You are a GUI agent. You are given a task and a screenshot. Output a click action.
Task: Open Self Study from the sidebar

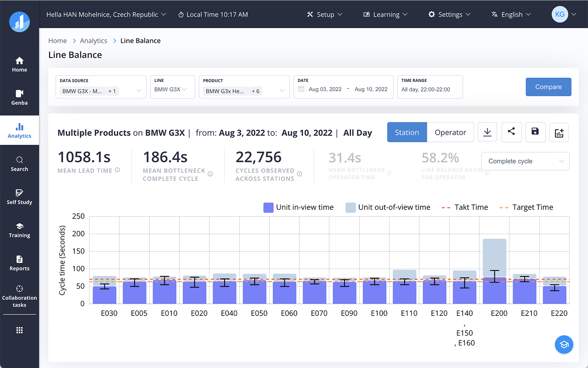point(19,197)
